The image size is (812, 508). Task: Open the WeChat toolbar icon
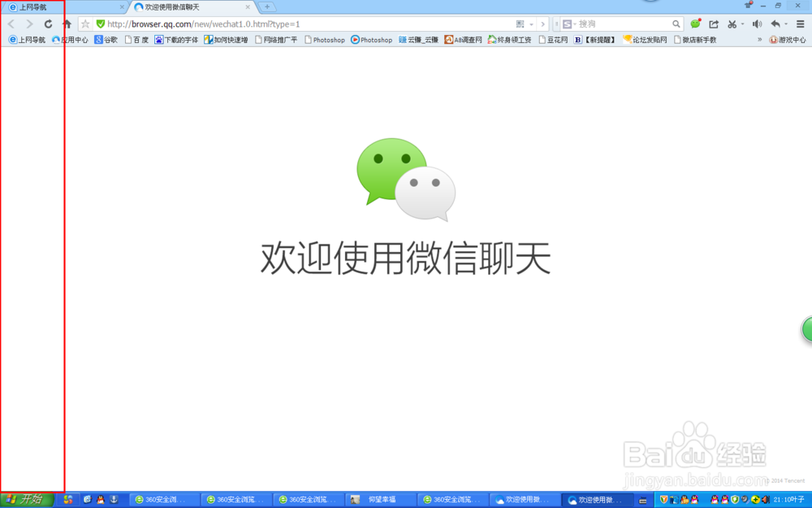point(696,24)
